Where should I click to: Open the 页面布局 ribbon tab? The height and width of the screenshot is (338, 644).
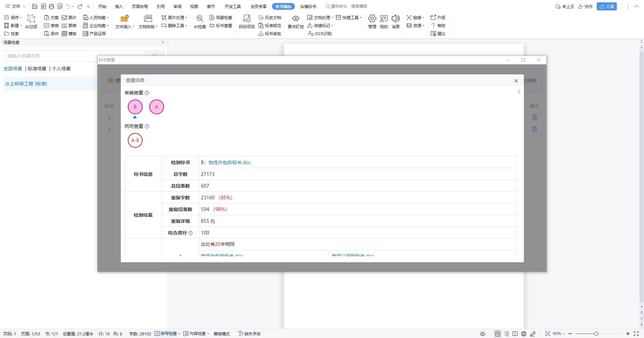coord(140,6)
